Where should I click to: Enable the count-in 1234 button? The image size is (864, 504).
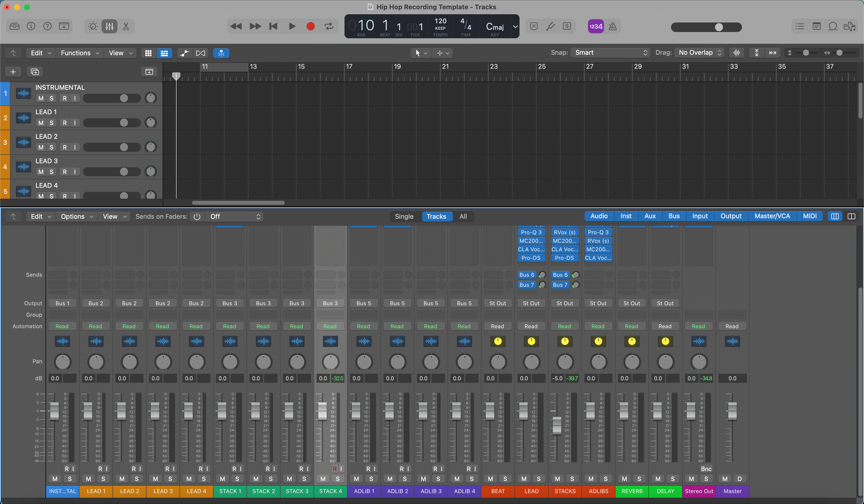click(x=595, y=27)
